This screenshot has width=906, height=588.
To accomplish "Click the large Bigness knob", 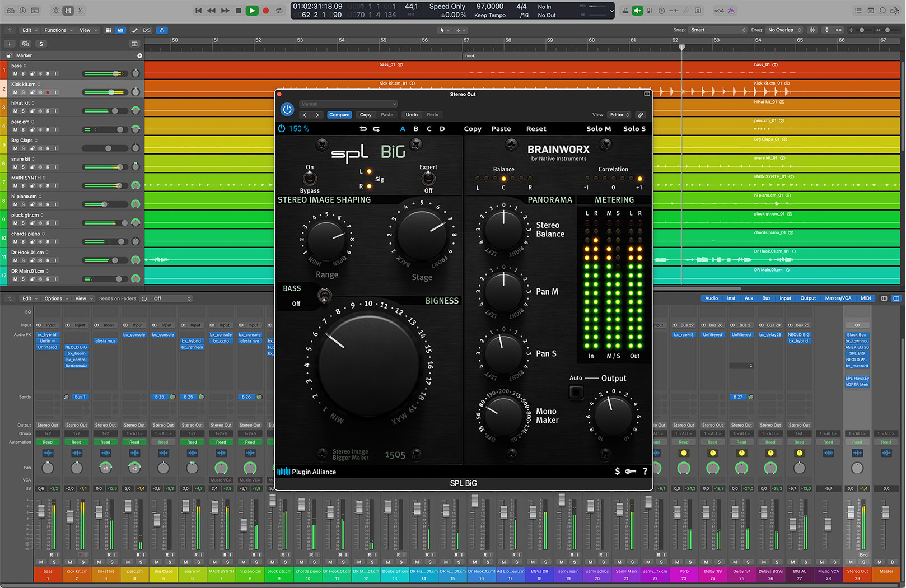I will click(369, 366).
